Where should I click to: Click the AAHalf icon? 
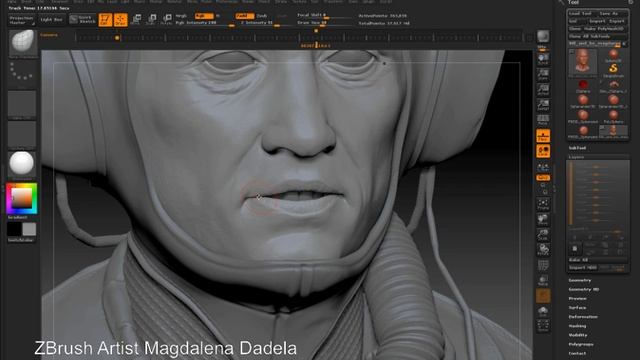(543, 105)
